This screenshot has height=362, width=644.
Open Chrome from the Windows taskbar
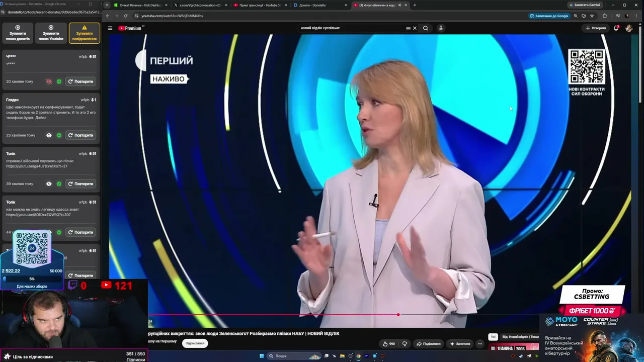coord(358,356)
